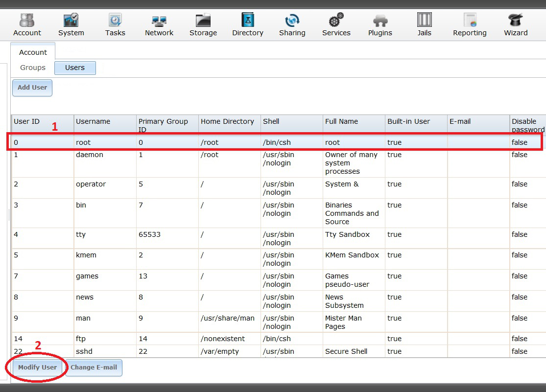The height and width of the screenshot is (392, 546).
Task: Select the Users tab
Action: (75, 68)
